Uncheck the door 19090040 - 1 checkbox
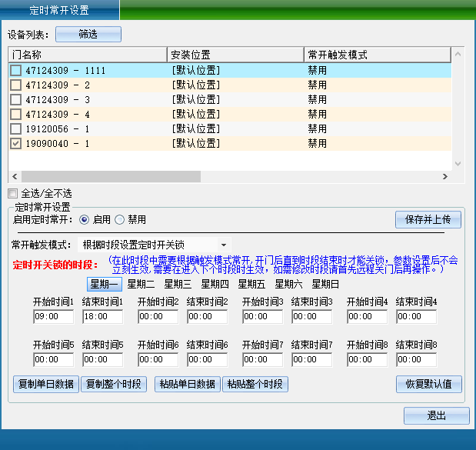 [x=15, y=143]
